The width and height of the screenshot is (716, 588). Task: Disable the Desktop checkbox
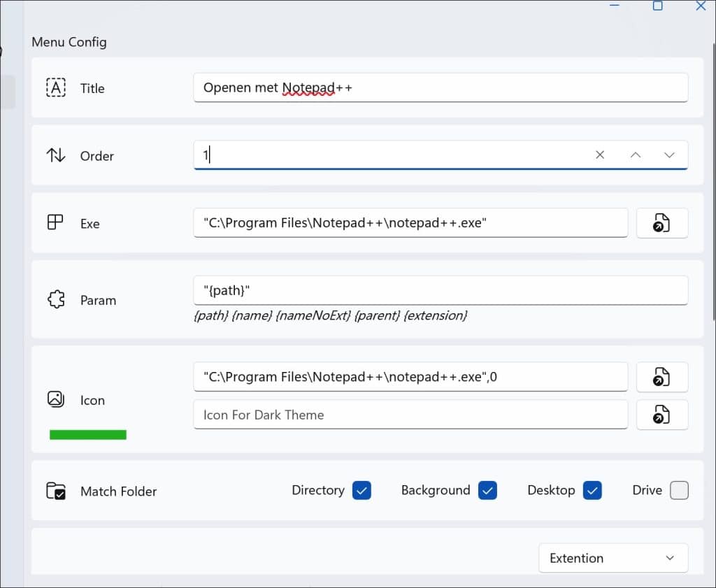[592, 490]
